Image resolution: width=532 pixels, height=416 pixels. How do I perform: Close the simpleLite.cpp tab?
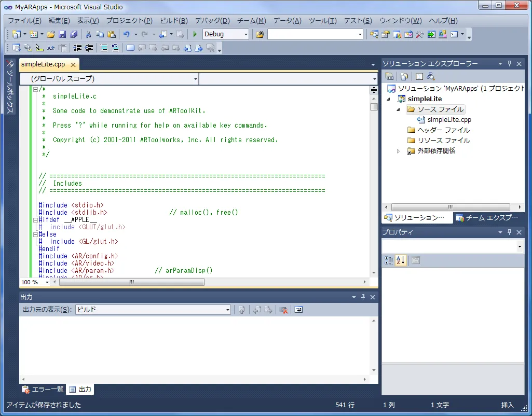(x=73, y=65)
